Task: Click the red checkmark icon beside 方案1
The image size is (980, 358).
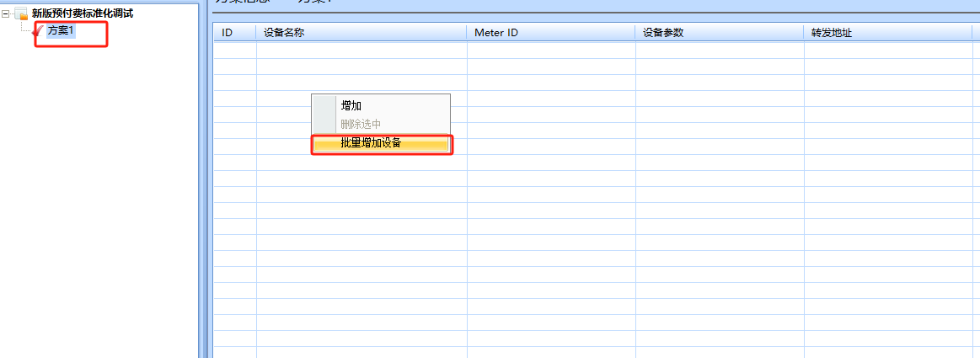Action: coord(38,31)
